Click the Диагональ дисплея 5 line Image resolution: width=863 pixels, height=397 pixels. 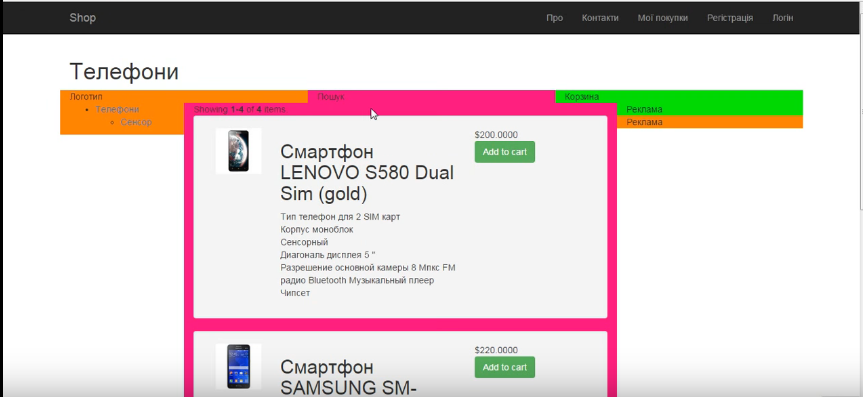tap(328, 254)
